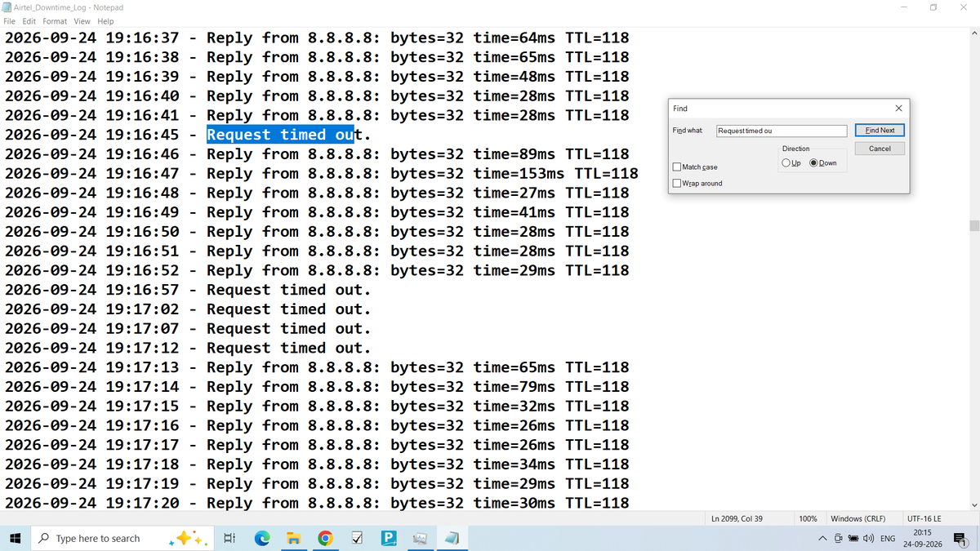Open the monitor app icon on taskbar
Viewport: 980px width, 551px height.
point(420,538)
